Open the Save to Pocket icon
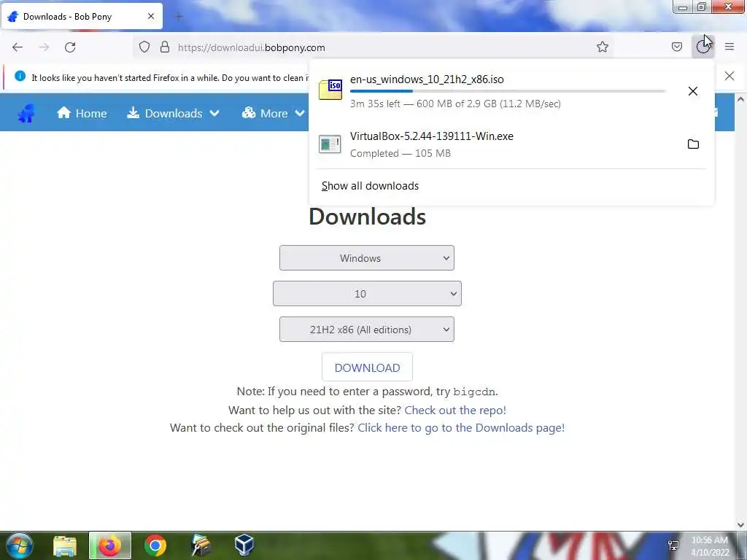 676,47
